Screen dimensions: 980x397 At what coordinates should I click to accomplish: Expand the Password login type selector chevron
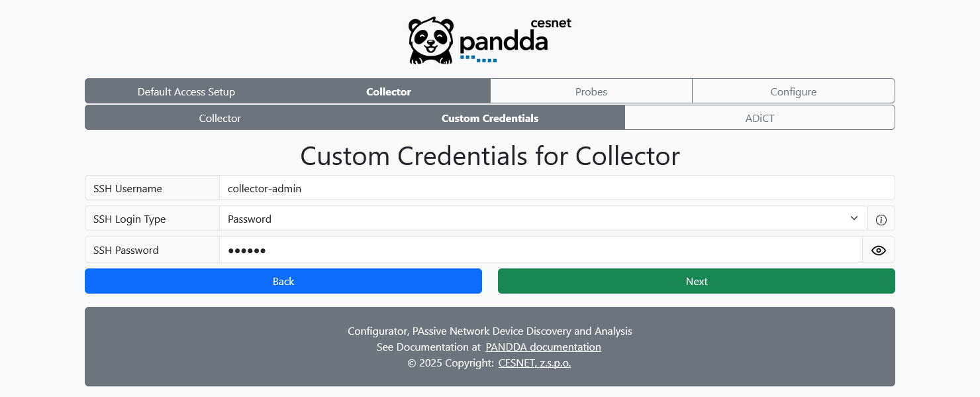[854, 218]
